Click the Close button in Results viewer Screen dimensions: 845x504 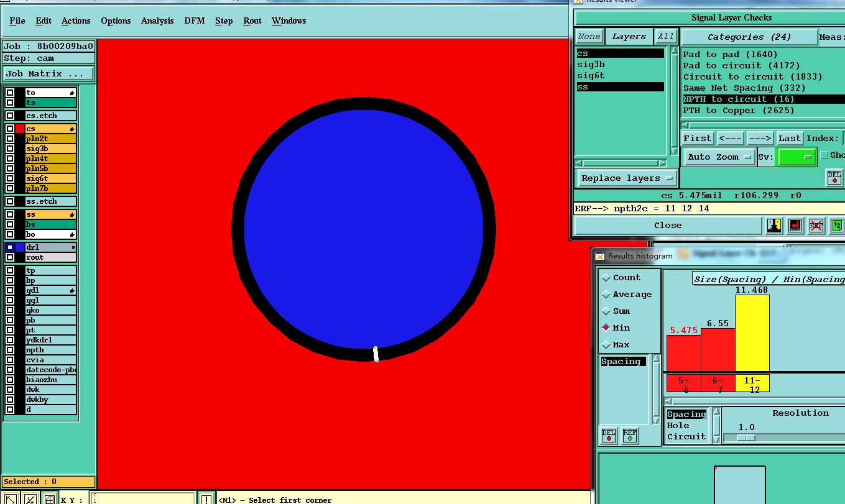pyautogui.click(x=668, y=226)
